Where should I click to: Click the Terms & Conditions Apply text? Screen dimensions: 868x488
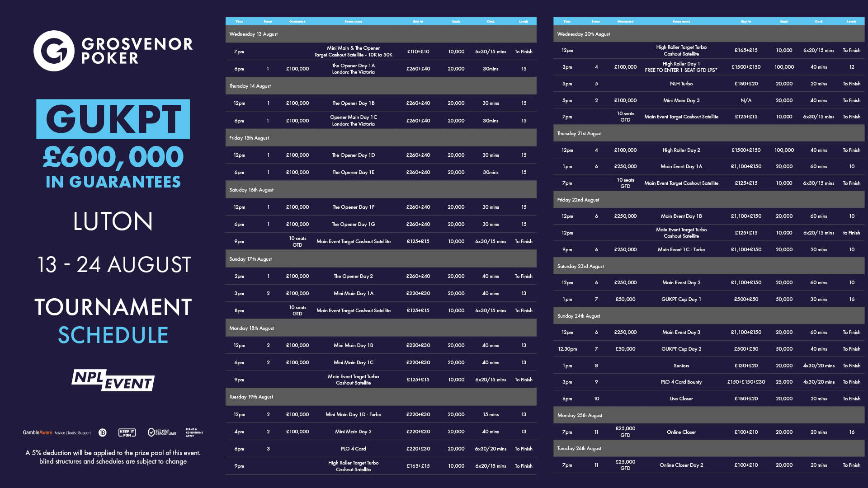[x=194, y=433]
